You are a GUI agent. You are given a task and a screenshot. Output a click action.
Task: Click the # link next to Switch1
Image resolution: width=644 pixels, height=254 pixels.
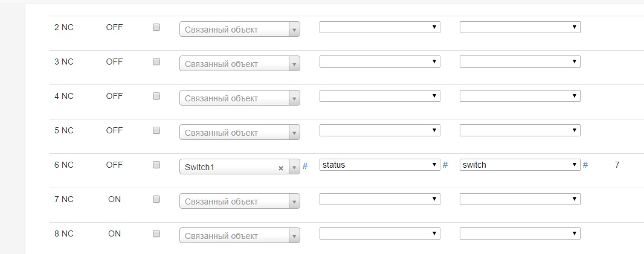click(305, 166)
